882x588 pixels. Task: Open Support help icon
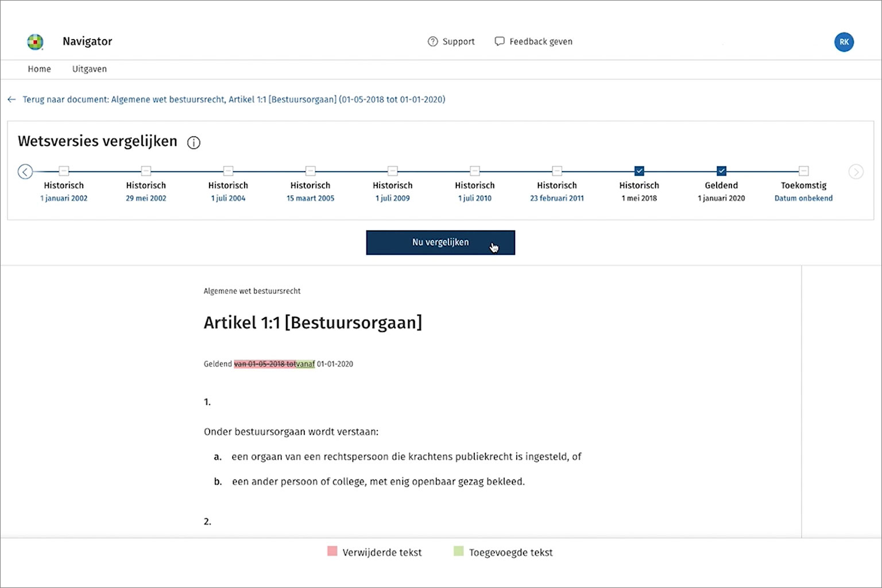tap(432, 41)
